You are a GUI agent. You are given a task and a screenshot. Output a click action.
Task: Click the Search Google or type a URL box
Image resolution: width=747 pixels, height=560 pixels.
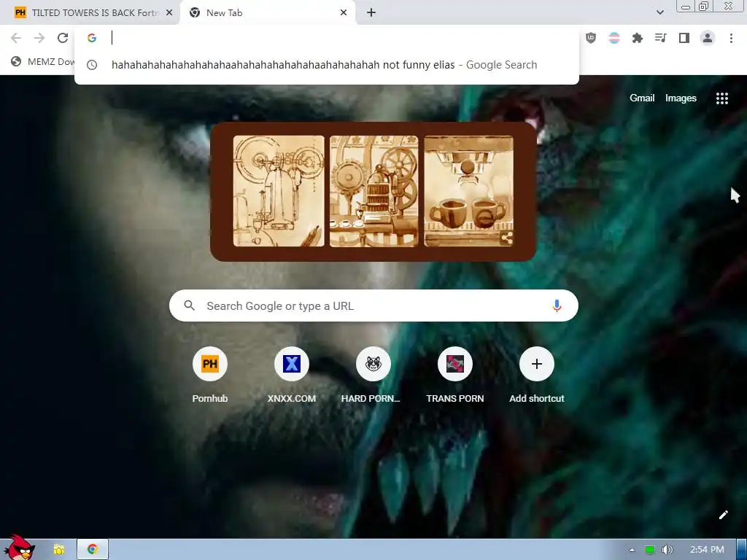click(373, 306)
